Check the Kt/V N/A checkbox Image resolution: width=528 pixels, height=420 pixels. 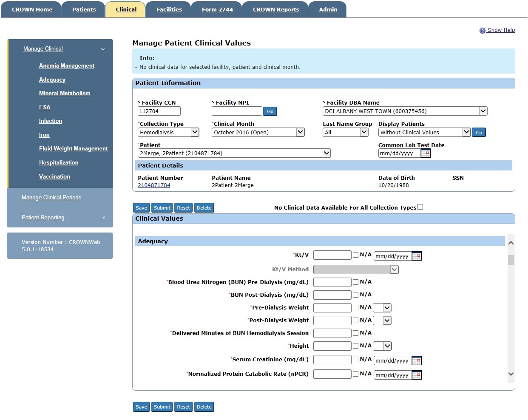[355, 255]
